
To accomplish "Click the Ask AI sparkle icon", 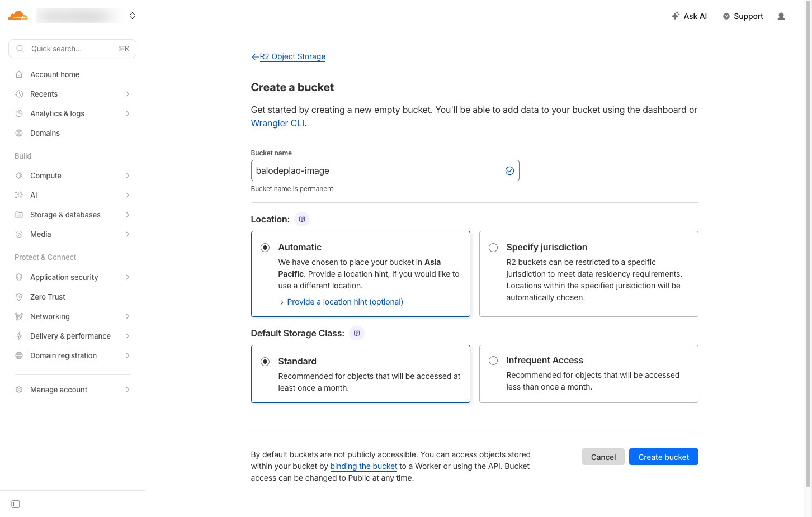I will [x=676, y=16].
